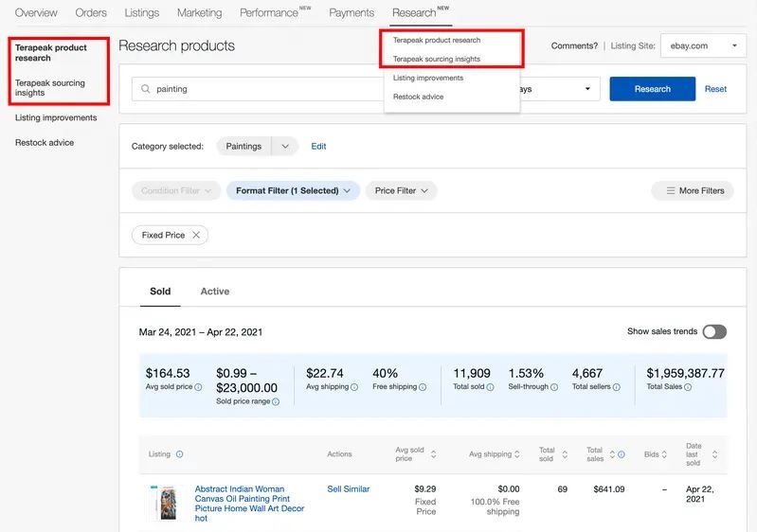The image size is (757, 532).
Task: Click the info icon next to Total sellers
Action: click(617, 387)
